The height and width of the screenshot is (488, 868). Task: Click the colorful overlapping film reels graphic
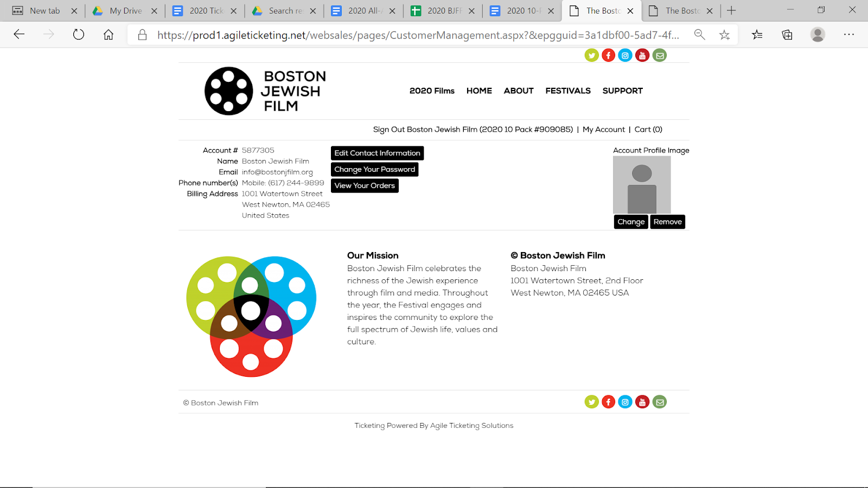pos(251,317)
